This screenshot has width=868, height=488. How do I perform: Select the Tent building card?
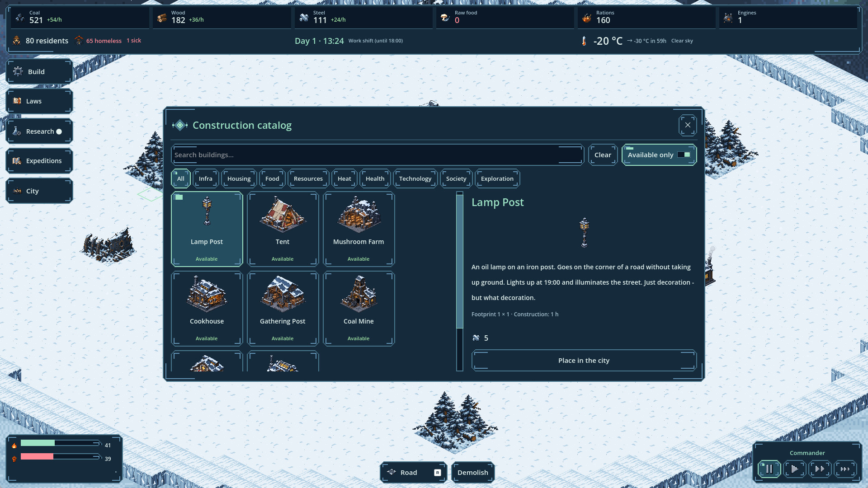tap(283, 229)
